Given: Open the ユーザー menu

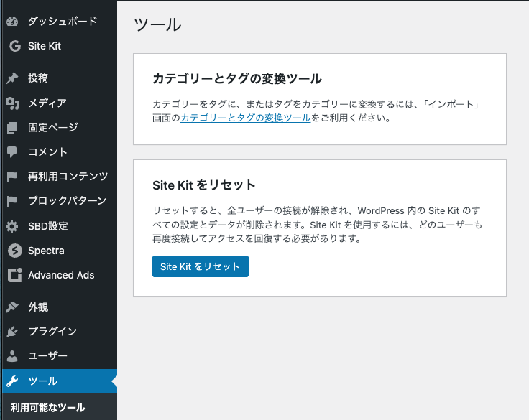Looking at the screenshot, I should click(60, 356).
